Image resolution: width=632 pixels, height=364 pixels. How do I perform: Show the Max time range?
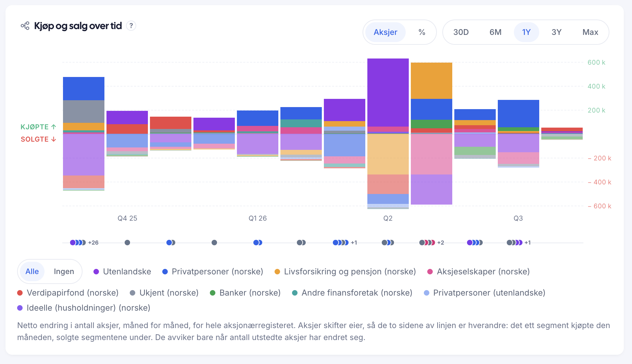[590, 32]
